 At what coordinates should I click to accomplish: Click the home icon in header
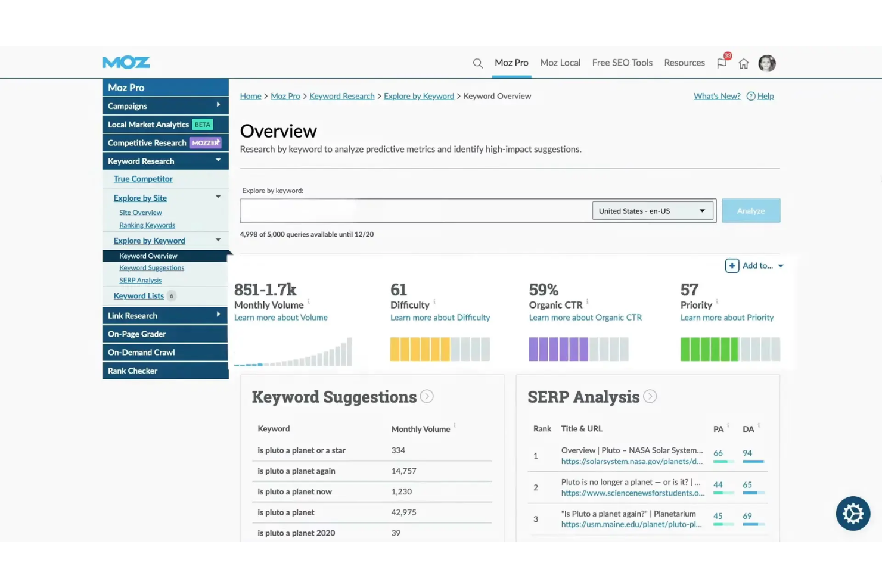744,63
